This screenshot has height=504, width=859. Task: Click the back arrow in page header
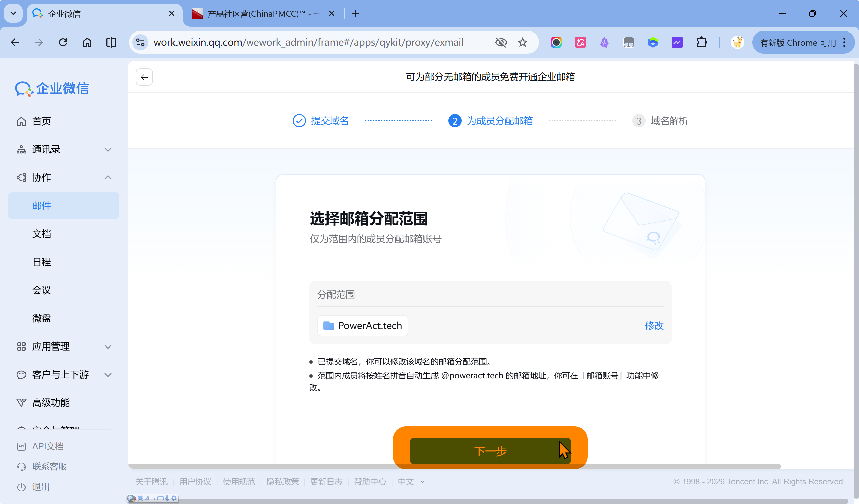(x=144, y=77)
